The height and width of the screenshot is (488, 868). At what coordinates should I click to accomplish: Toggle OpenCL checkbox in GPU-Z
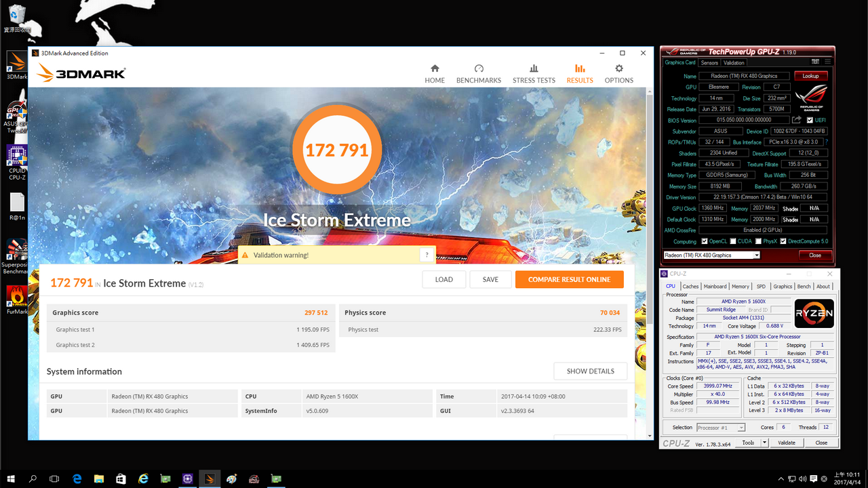pyautogui.click(x=705, y=241)
